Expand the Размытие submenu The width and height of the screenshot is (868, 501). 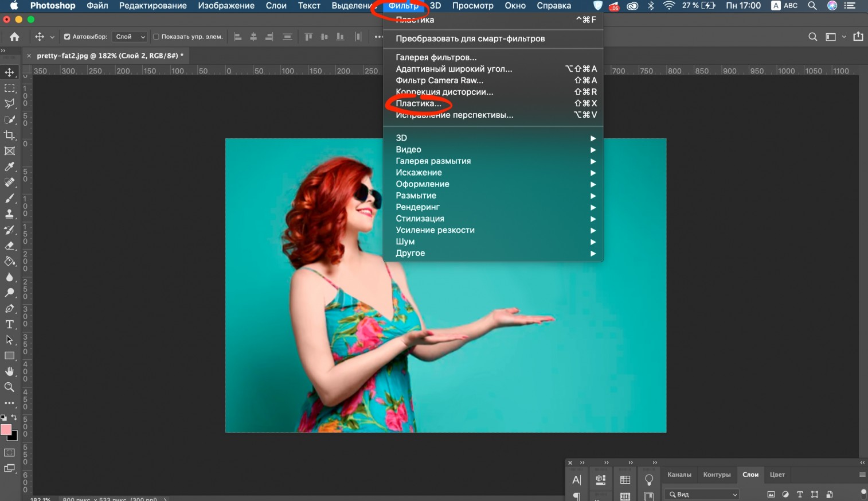pos(493,195)
